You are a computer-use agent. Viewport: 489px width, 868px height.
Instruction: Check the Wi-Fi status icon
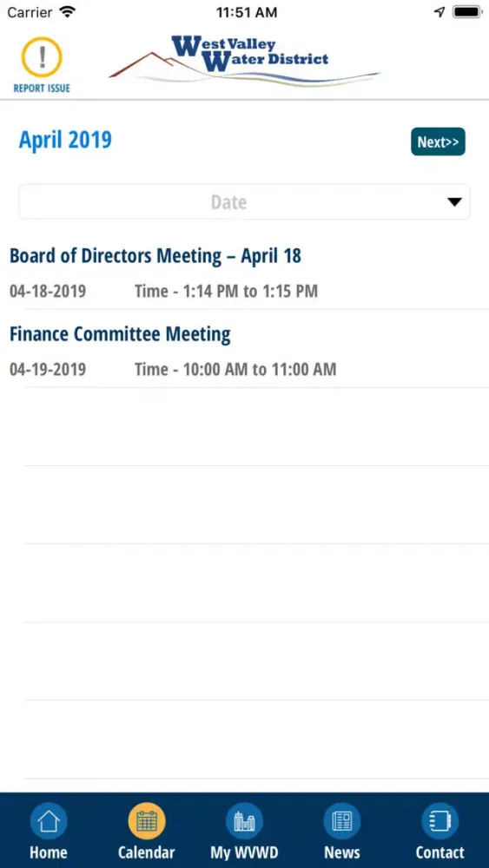(68, 12)
